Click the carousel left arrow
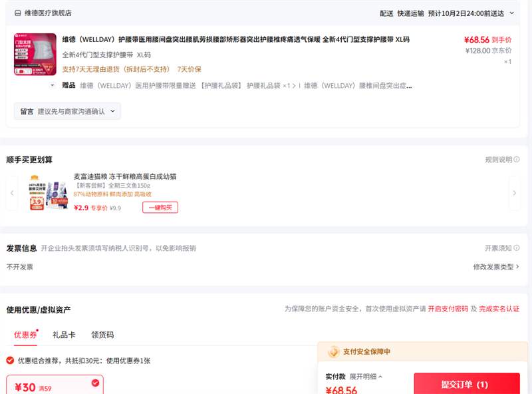 click(x=12, y=193)
